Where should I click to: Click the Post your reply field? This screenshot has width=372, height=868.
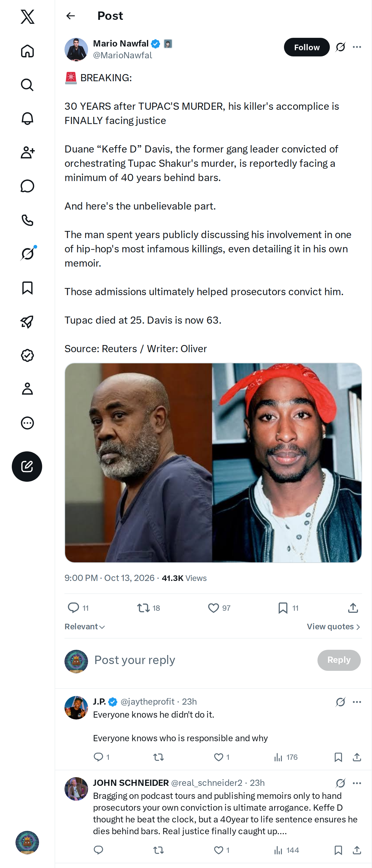point(202,660)
